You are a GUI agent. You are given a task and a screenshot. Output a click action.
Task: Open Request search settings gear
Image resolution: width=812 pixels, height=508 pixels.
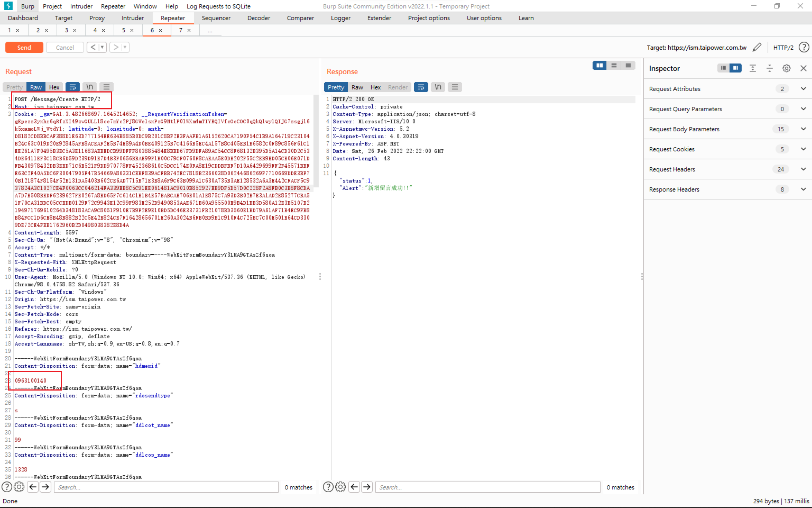[19, 487]
